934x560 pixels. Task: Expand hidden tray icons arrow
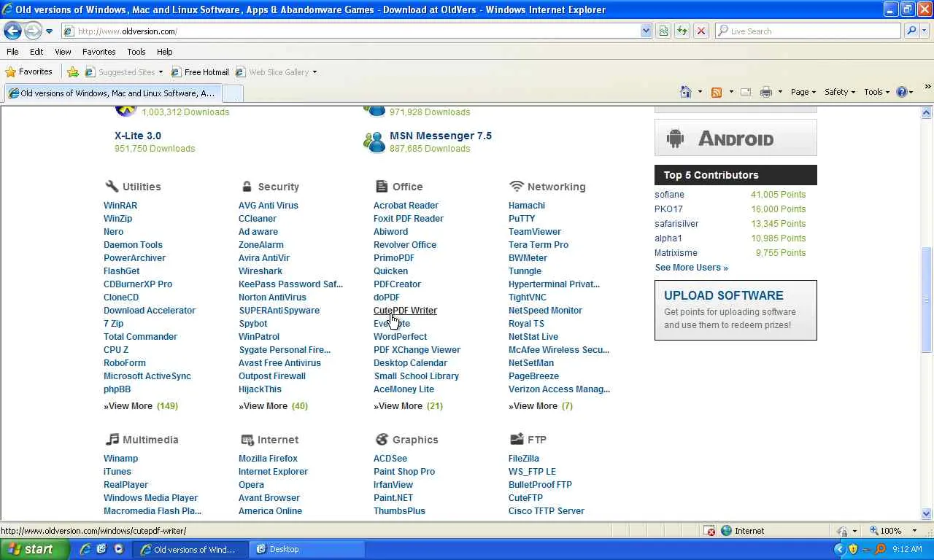(x=839, y=549)
